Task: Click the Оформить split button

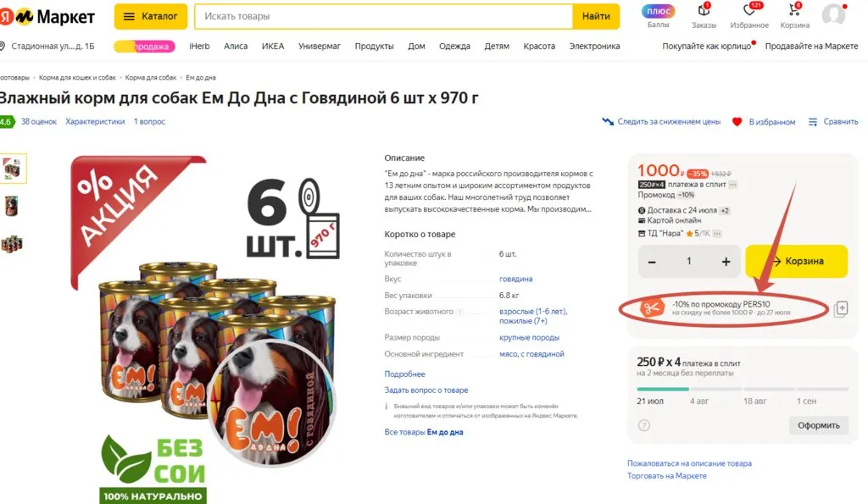Action: (x=818, y=425)
